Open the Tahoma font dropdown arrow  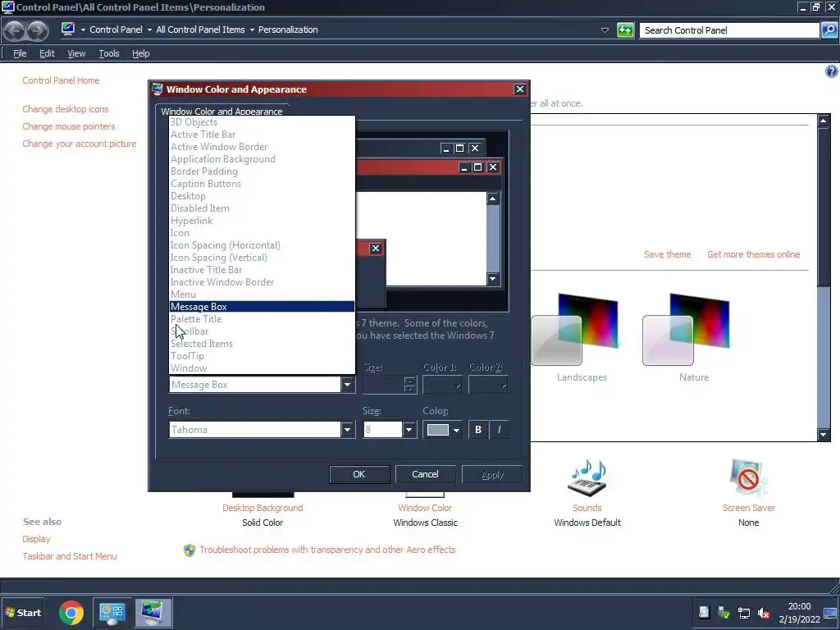(x=348, y=430)
